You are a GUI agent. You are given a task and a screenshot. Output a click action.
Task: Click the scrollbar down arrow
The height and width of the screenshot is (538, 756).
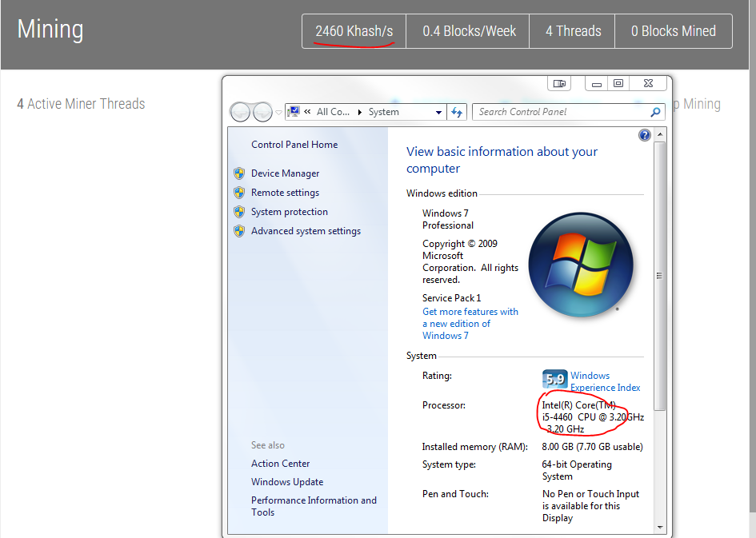(660, 528)
